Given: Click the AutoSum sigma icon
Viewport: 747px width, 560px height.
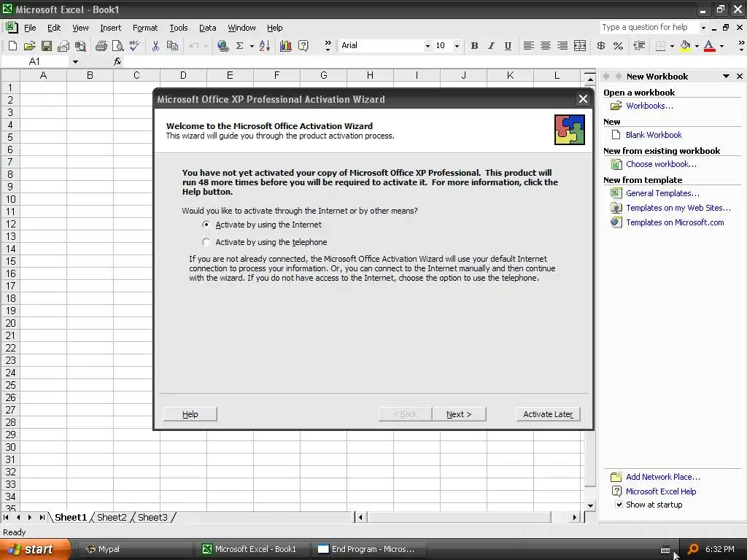Looking at the screenshot, I should 239,46.
